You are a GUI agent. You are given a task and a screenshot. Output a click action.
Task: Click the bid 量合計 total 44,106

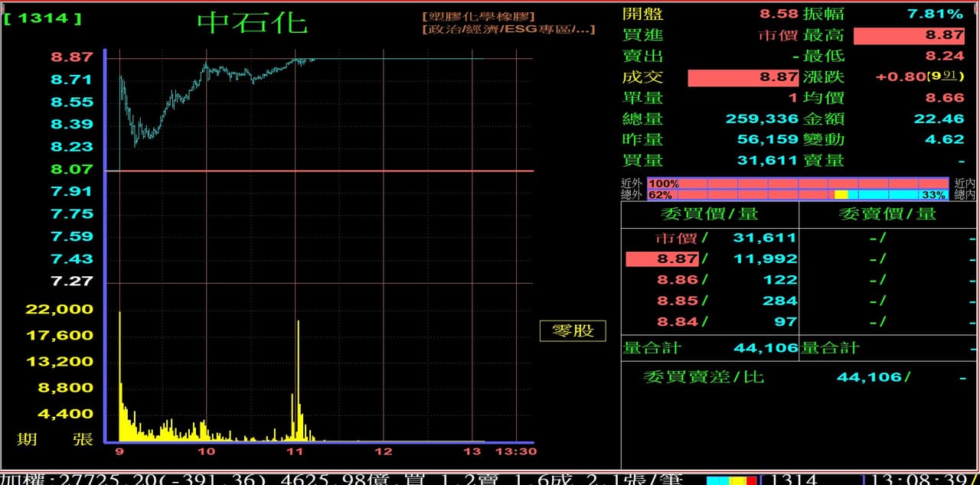point(766,348)
